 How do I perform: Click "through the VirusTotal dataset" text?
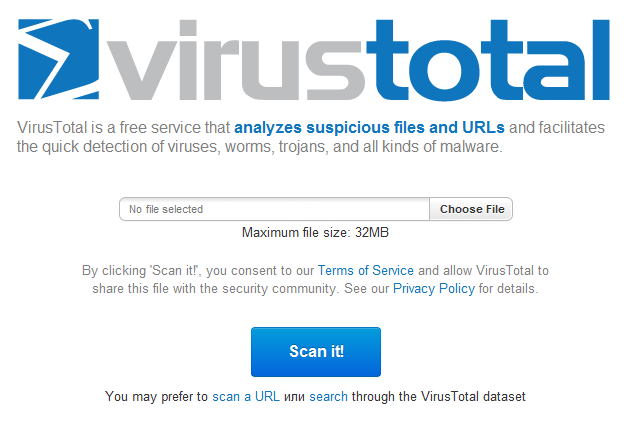[439, 397]
